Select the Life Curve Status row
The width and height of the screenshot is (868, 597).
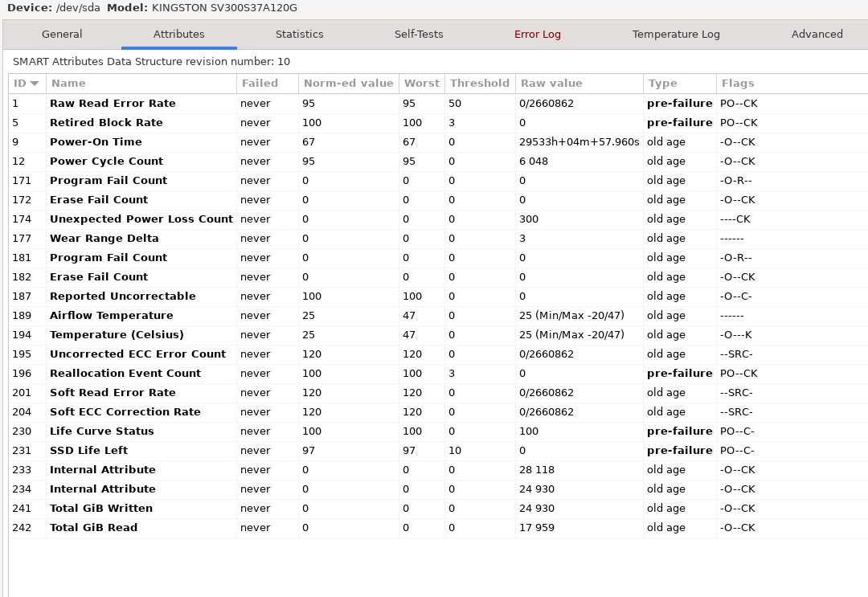(x=439, y=431)
